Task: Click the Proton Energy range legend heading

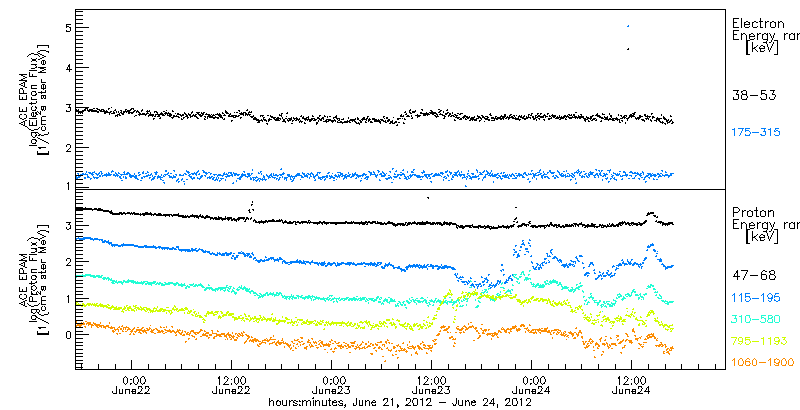Action: pyautogui.click(x=765, y=225)
